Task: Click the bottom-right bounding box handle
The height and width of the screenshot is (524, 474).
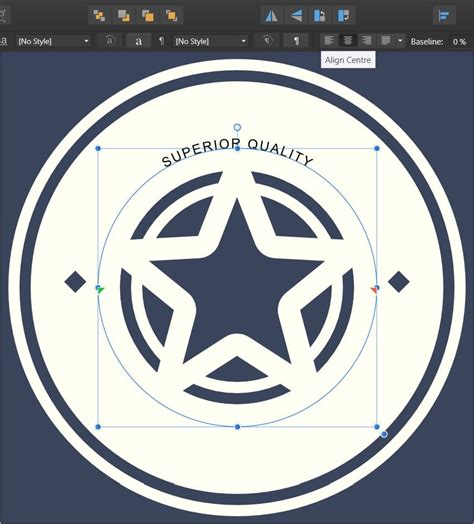Action: (377, 427)
